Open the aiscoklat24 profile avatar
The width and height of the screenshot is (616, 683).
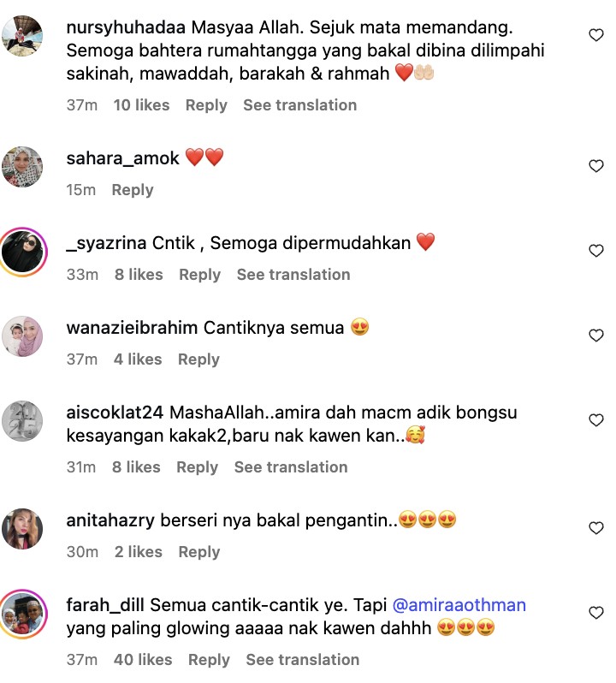[22, 421]
